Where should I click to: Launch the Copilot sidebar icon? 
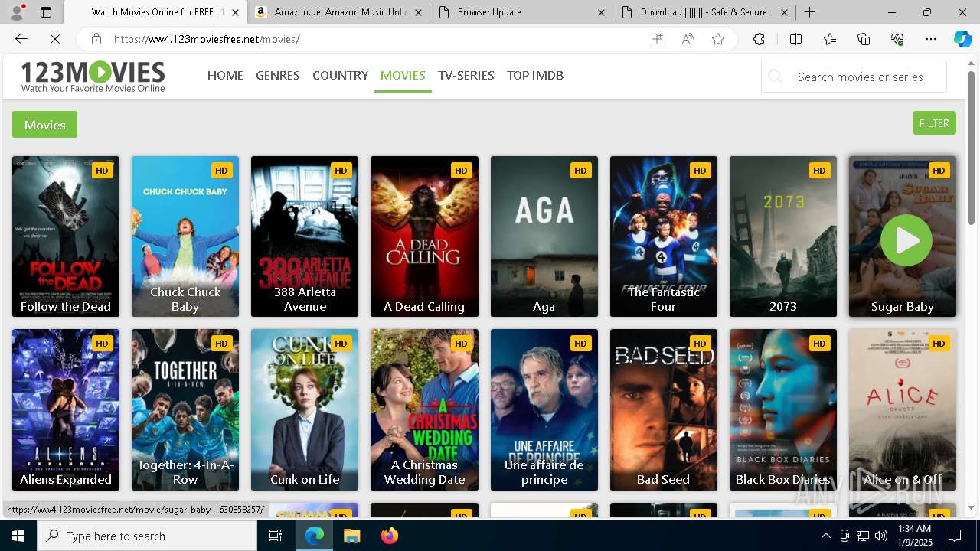[x=962, y=39]
